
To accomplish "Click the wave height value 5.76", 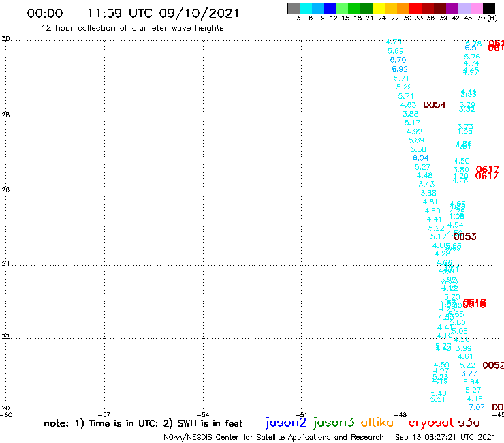I will 472,57.
